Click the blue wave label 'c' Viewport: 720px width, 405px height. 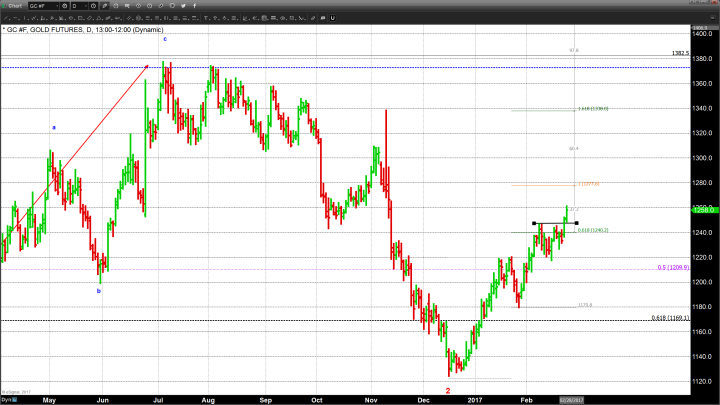[165, 39]
